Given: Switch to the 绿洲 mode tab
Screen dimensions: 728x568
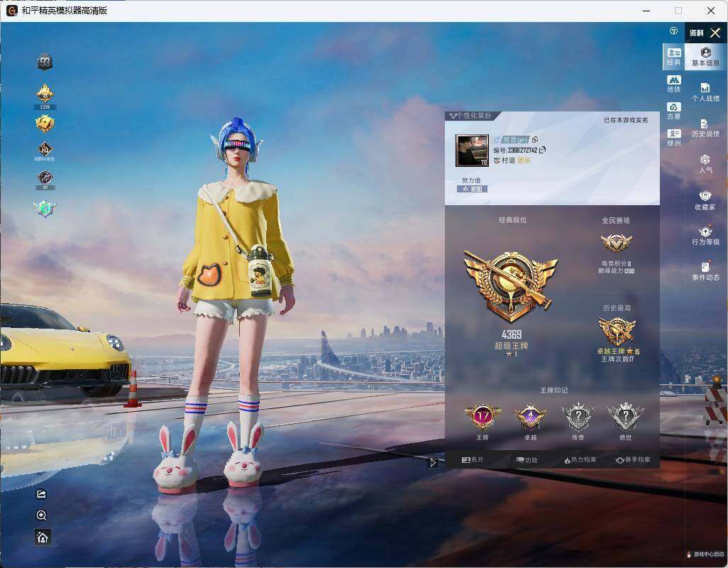Looking at the screenshot, I should click(x=673, y=138).
